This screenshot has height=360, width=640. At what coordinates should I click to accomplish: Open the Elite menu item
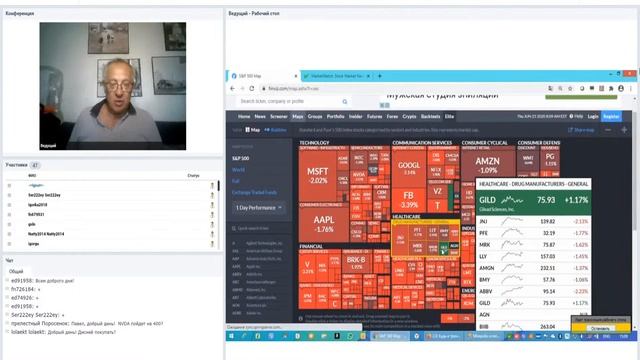pos(449,116)
